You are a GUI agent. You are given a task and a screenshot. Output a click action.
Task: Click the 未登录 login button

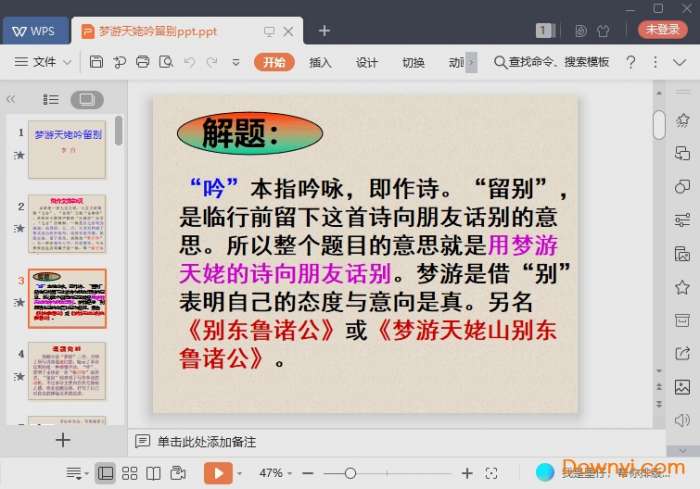[x=662, y=29]
